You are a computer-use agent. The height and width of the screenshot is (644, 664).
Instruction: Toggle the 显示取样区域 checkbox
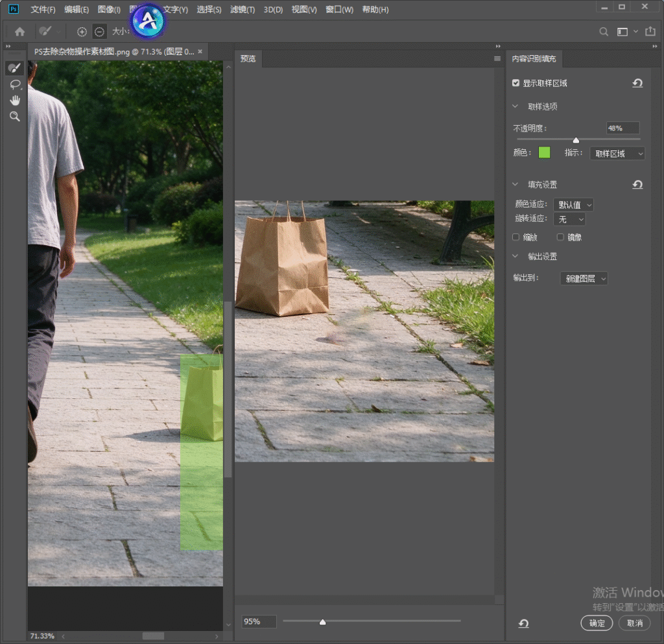(516, 83)
